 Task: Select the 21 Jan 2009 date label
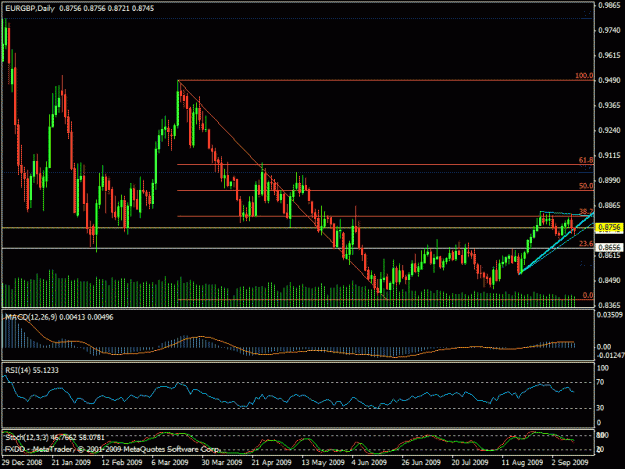(71, 463)
